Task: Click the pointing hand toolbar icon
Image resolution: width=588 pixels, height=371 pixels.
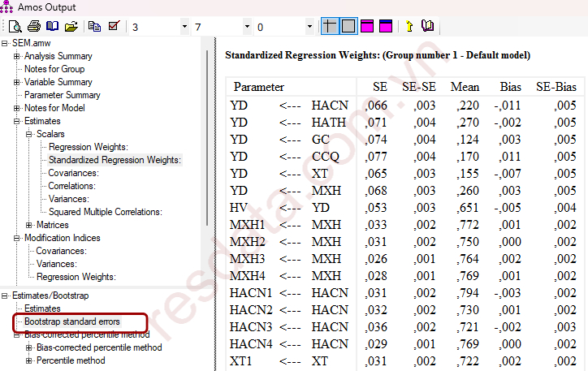Action: (x=409, y=27)
